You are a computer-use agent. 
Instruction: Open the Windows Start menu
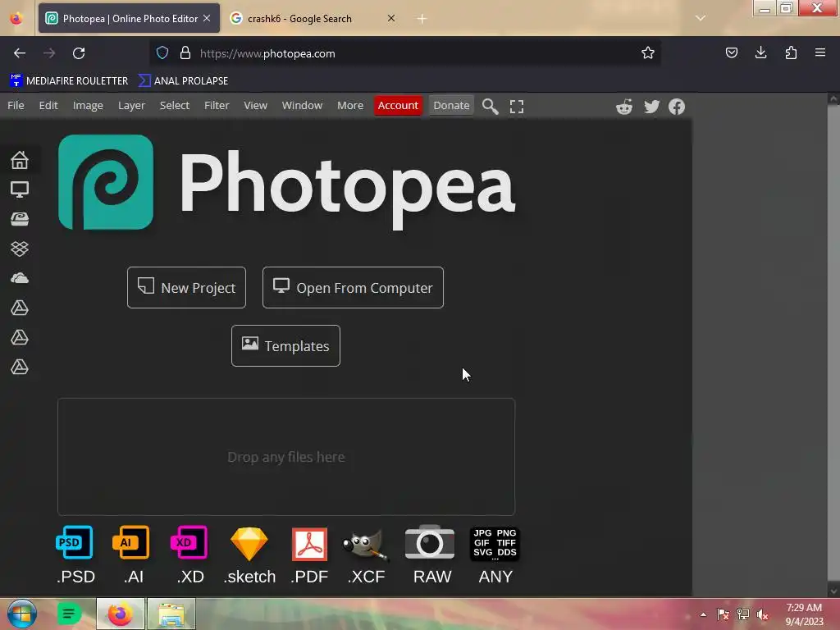[x=22, y=614]
